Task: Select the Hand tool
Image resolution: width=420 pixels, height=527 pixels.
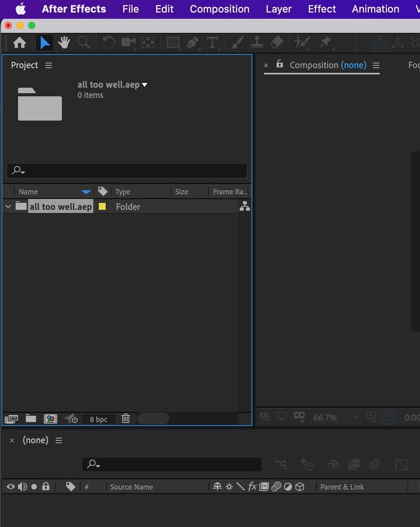Action: (x=64, y=42)
